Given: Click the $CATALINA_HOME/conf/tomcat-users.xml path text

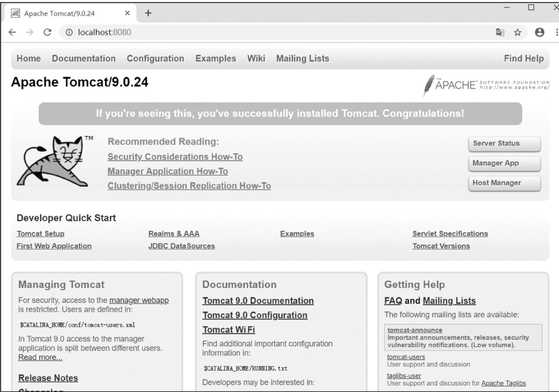Looking at the screenshot, I should 77,325.
